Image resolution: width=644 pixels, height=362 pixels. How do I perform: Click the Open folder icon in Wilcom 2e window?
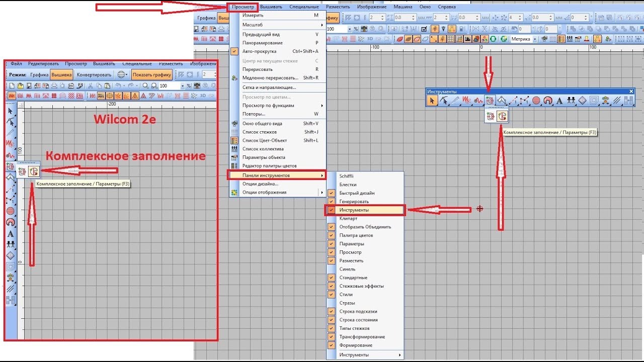20,86
